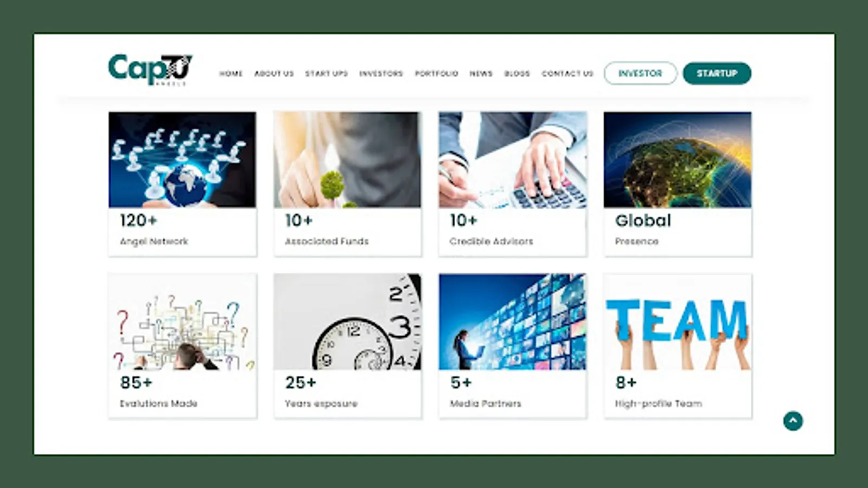This screenshot has width=868, height=488.
Task: Go to the About Us page
Action: click(x=274, y=73)
